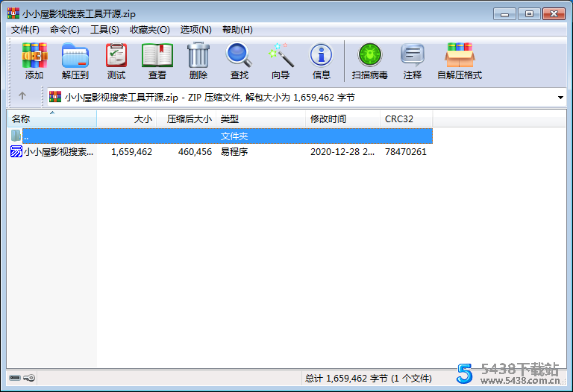Open the 收藏夹(O) favorites menu
The image size is (573, 392).
point(149,30)
